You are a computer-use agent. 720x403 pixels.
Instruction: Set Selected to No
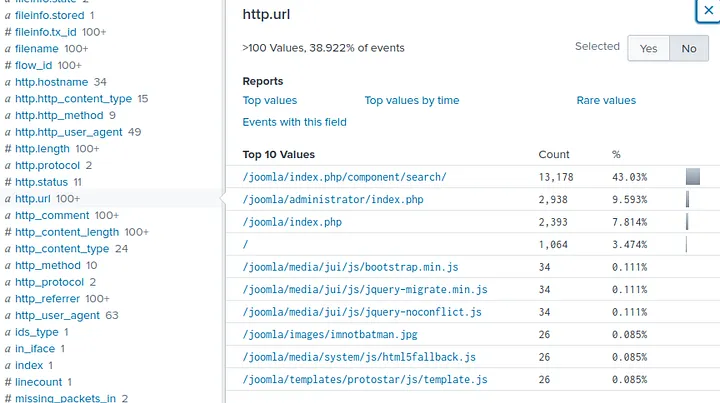[688, 48]
